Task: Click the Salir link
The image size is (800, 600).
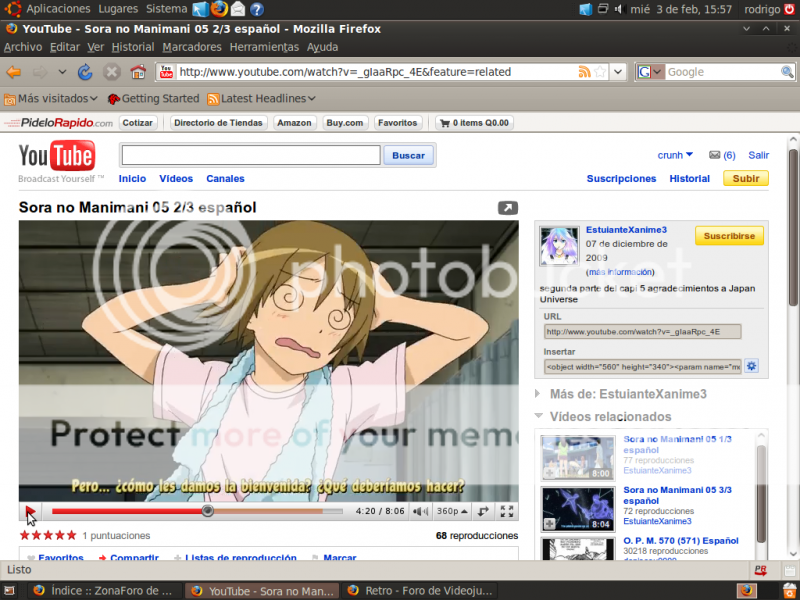Action: point(759,155)
